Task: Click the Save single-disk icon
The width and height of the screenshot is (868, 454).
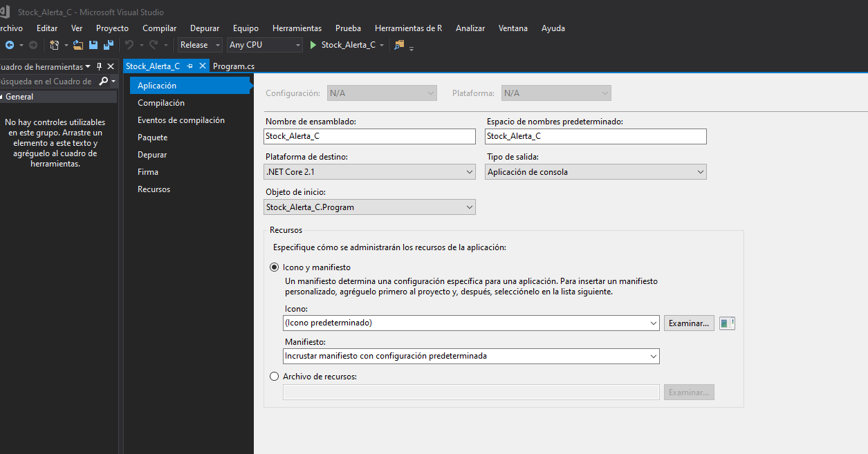Action: click(x=93, y=45)
